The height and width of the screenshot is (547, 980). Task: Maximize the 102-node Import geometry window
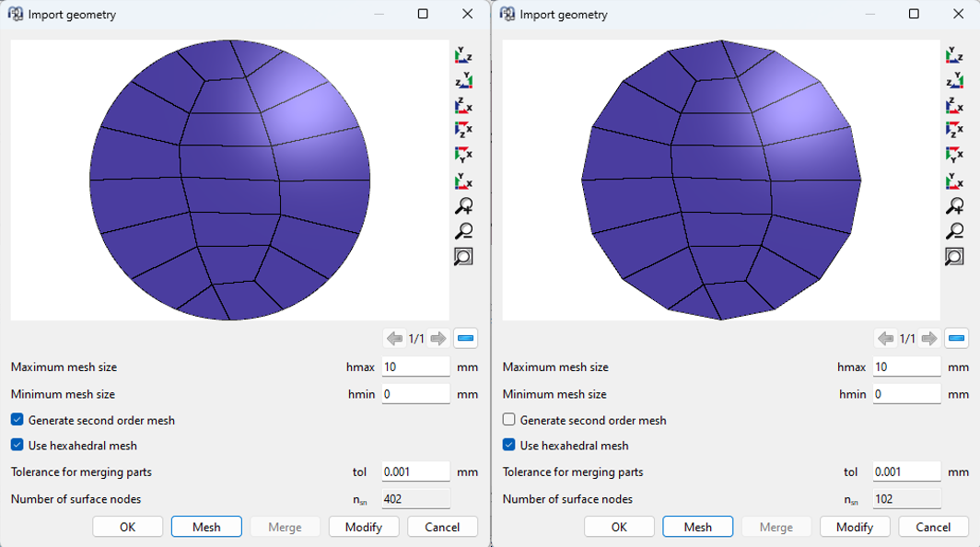pyautogui.click(x=914, y=14)
